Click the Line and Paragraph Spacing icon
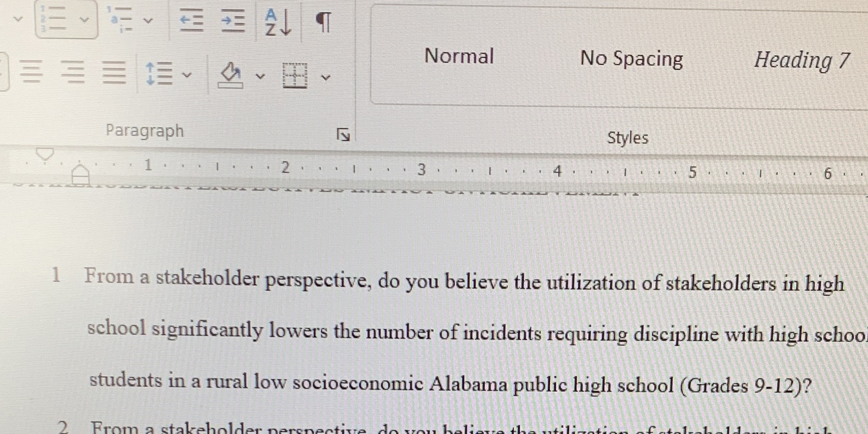Image resolution: width=868 pixels, height=434 pixels. (x=159, y=73)
